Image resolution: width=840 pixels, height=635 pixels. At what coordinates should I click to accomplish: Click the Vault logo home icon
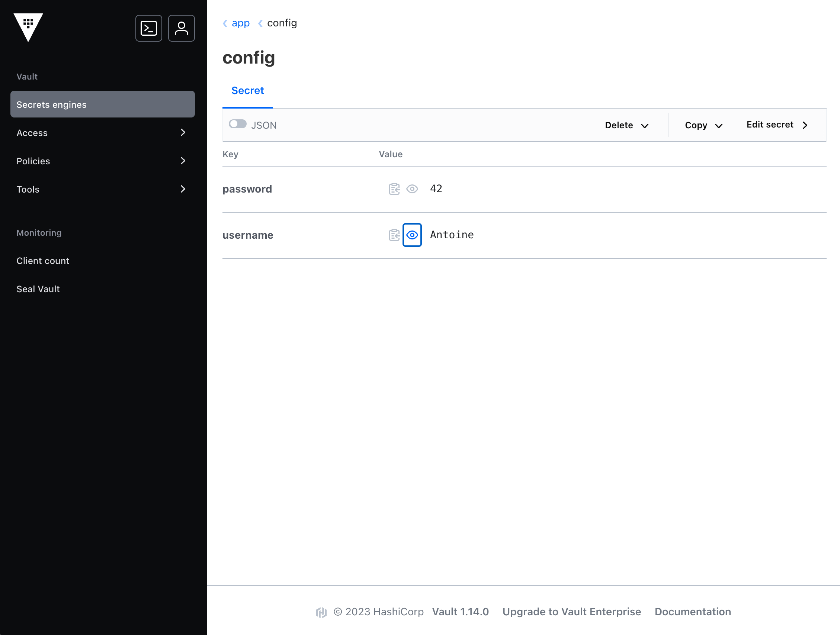pyautogui.click(x=28, y=28)
